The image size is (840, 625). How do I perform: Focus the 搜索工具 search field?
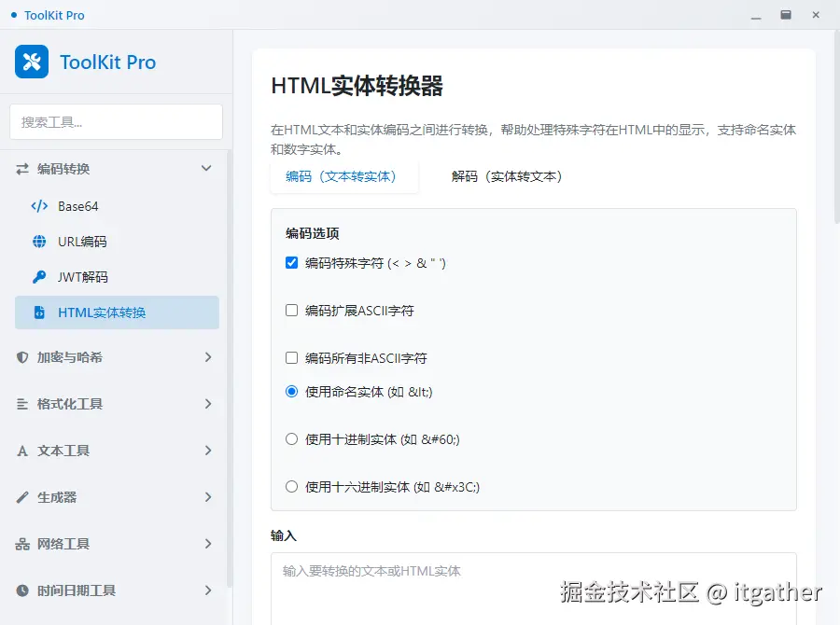tap(117, 122)
